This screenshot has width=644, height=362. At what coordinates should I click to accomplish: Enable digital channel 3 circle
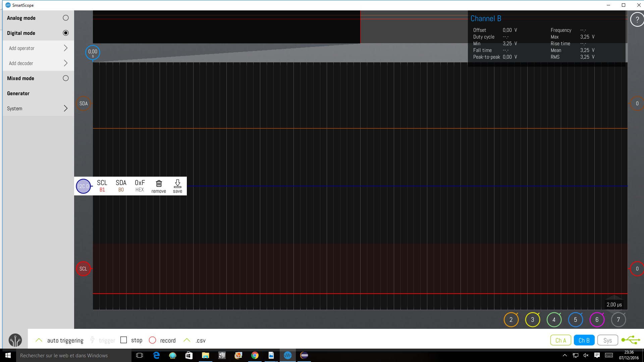pos(533,319)
